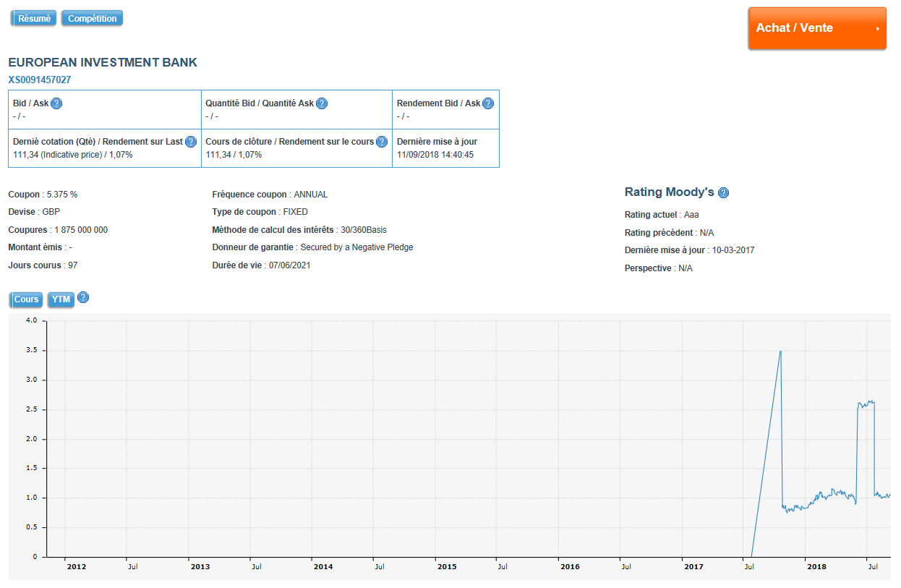
Task: Select the 2017 label on chart axis
Action: 693,567
